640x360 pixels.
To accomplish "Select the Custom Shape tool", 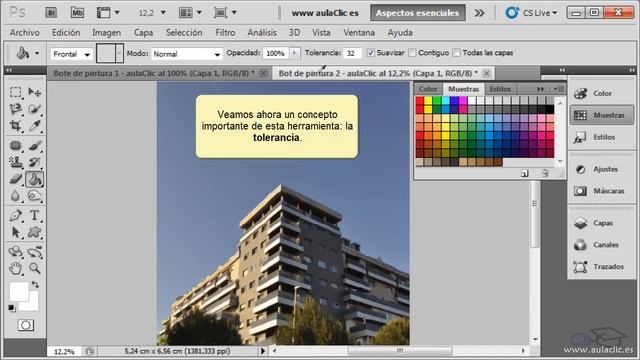I will pos(34,232).
